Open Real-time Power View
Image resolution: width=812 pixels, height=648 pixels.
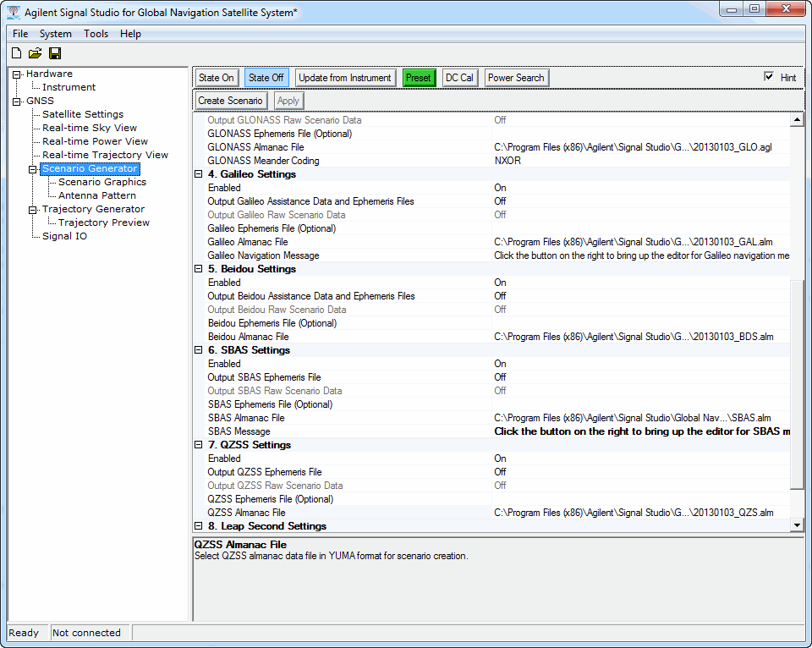(95, 141)
